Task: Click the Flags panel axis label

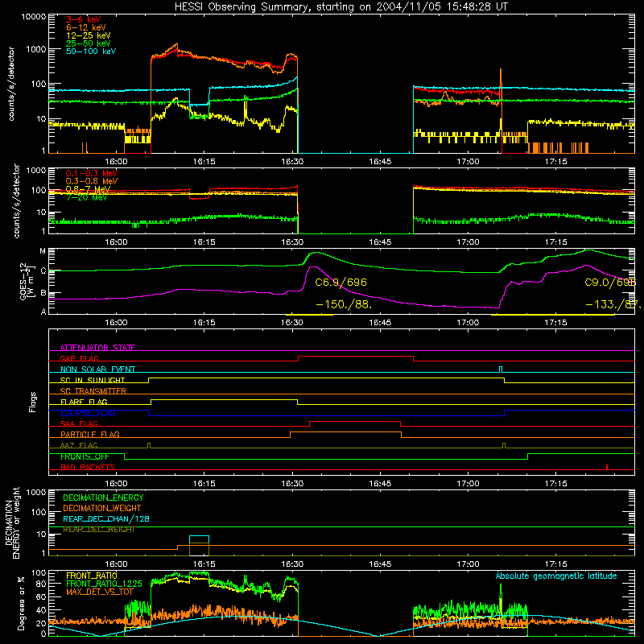Action: [32, 402]
